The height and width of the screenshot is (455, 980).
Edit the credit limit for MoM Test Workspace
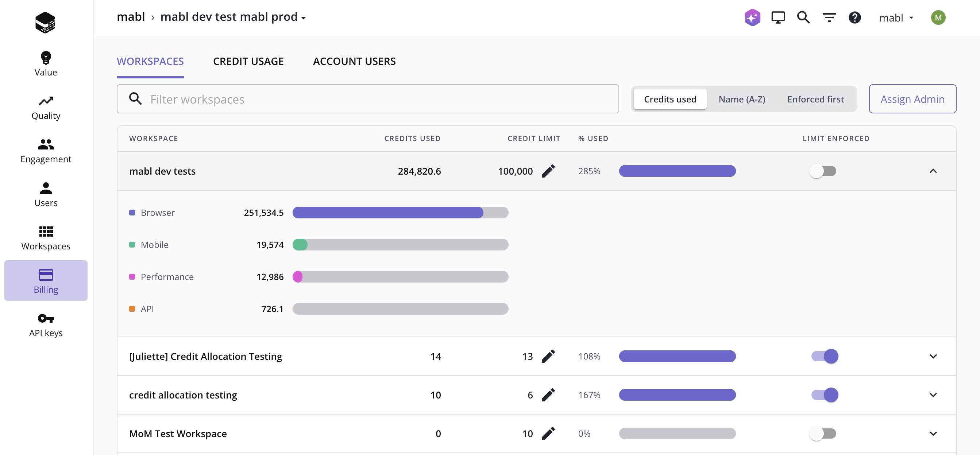click(548, 433)
